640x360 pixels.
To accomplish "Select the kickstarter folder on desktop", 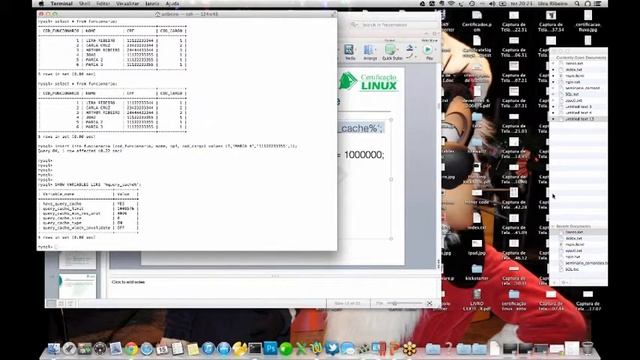I will pyautogui.click(x=477, y=273).
